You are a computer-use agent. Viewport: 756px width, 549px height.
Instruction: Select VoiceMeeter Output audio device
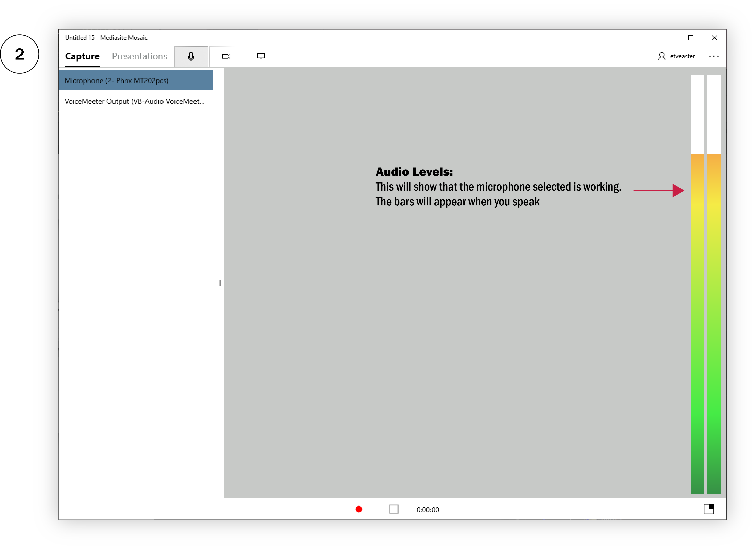[134, 101]
